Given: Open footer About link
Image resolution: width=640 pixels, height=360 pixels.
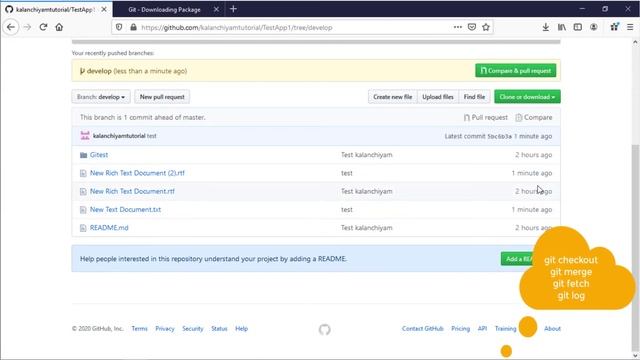Looking at the screenshot, I should (x=552, y=329).
